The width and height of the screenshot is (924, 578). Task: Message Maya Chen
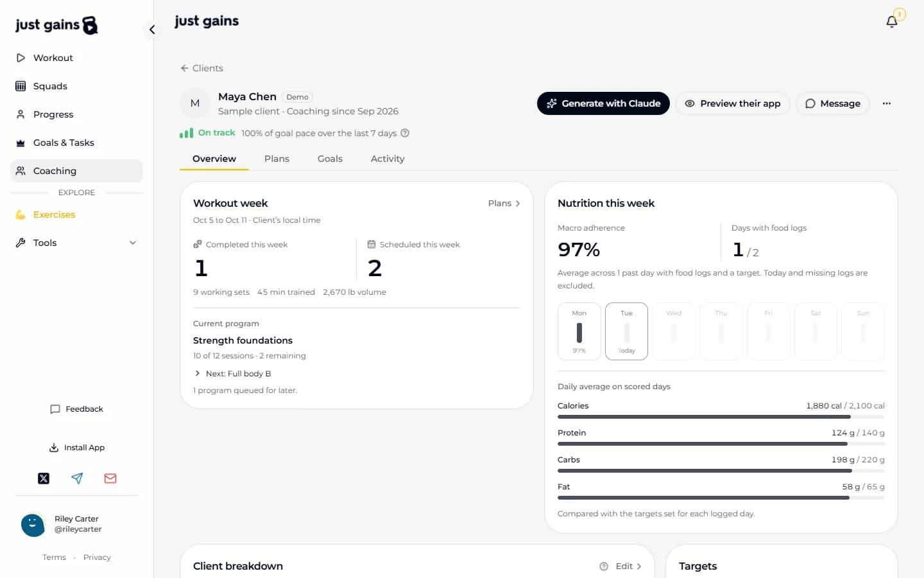point(833,103)
